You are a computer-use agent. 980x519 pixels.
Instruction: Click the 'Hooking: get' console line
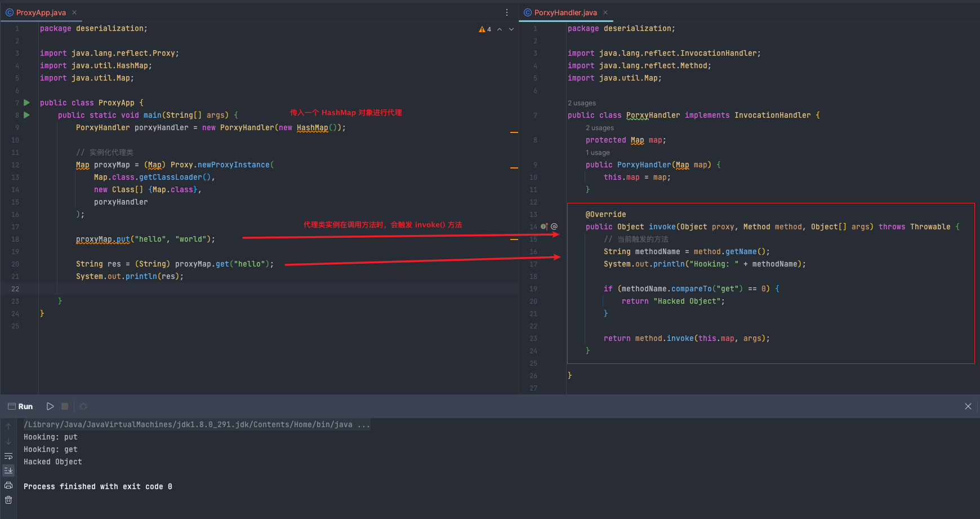tap(51, 450)
